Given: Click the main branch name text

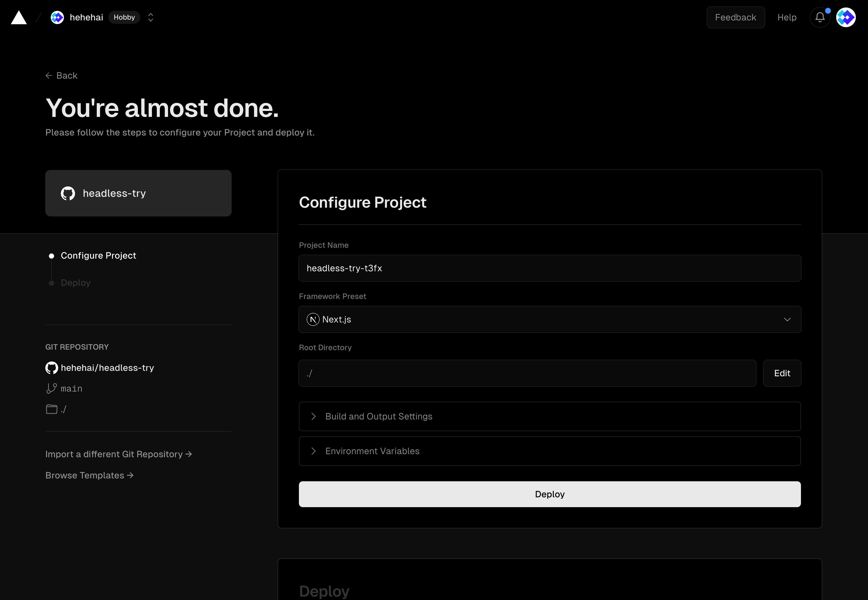Looking at the screenshot, I should 71,388.
